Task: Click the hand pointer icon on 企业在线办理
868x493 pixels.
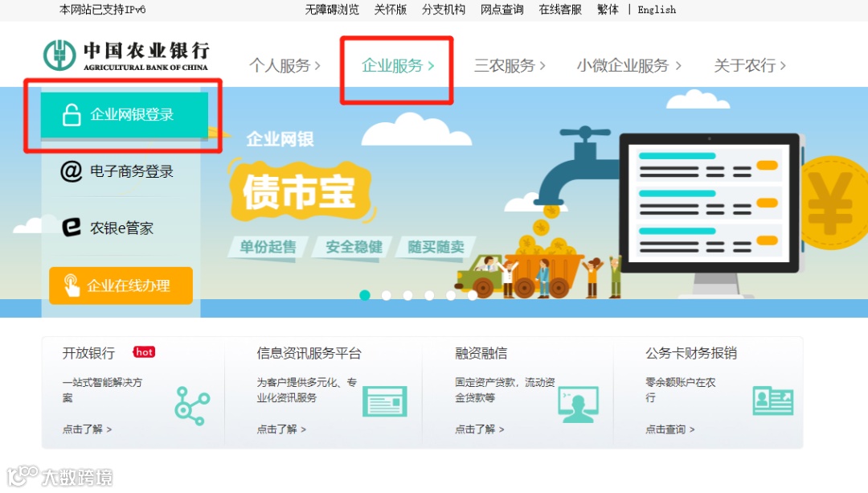Action: [x=72, y=286]
